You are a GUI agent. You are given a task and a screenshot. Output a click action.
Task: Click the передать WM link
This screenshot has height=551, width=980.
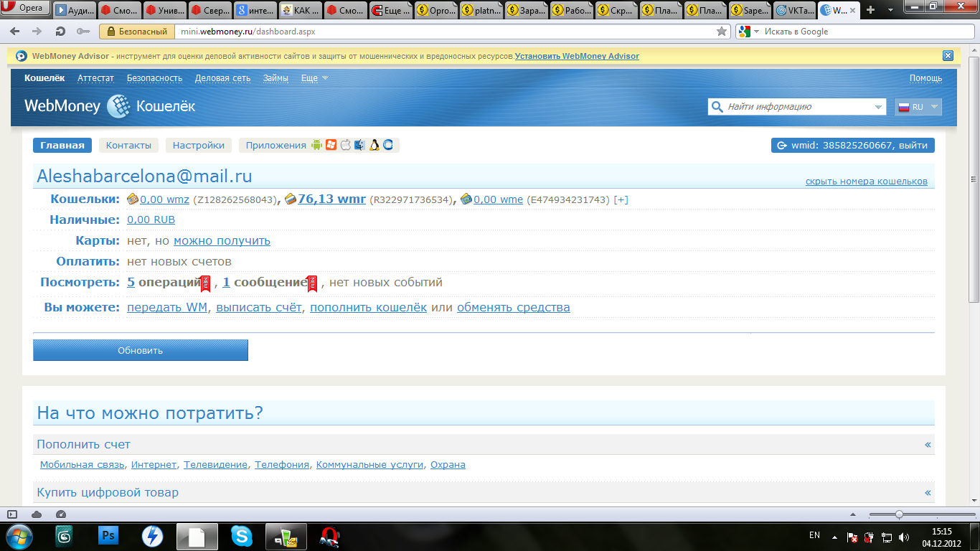click(x=167, y=308)
